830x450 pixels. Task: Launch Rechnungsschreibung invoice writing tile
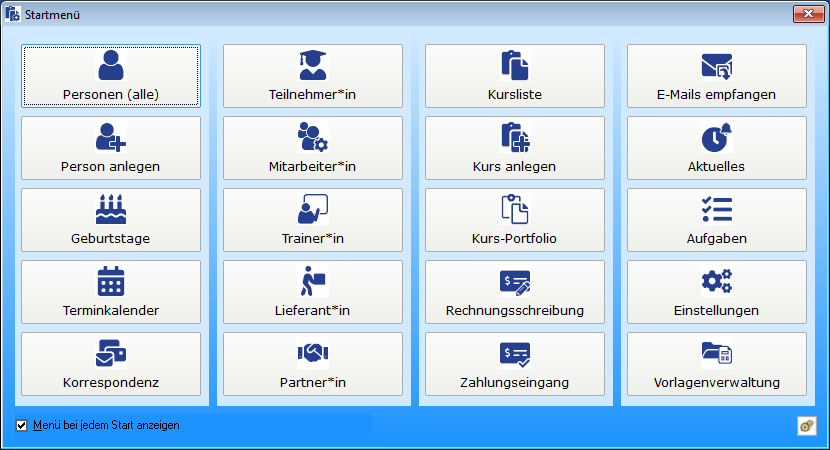(515, 292)
